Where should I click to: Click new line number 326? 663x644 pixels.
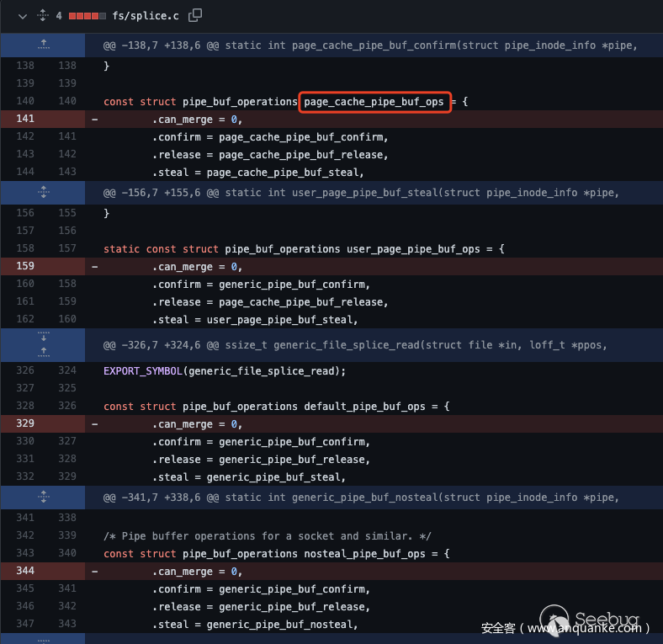tap(67, 406)
